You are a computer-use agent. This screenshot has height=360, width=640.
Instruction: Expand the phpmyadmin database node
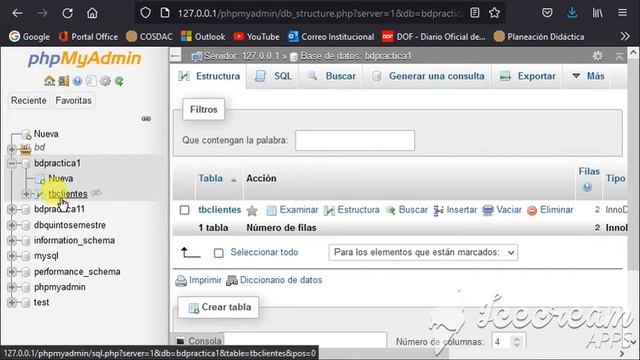pos(12,287)
